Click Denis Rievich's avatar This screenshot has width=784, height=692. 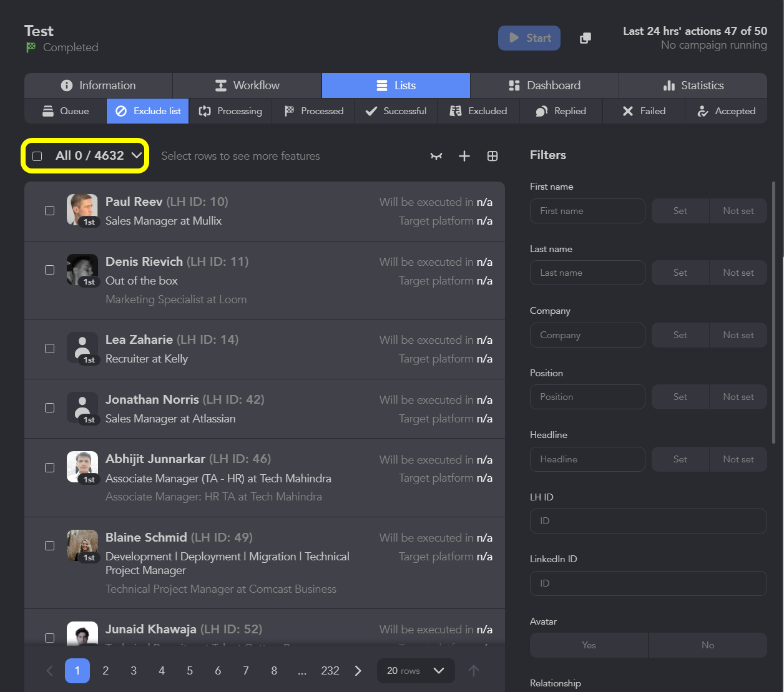click(82, 270)
